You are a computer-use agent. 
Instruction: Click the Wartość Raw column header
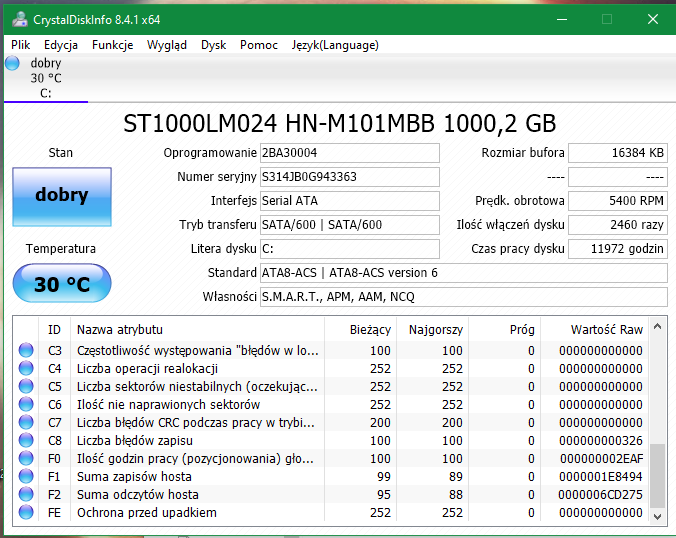(595, 330)
